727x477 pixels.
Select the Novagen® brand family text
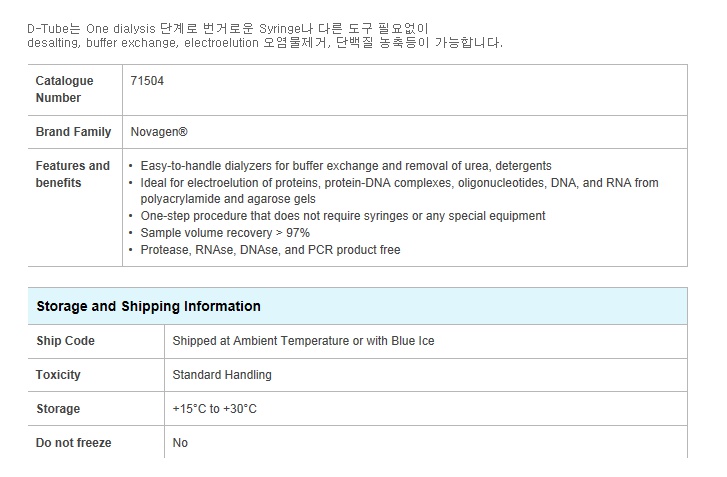(159, 132)
